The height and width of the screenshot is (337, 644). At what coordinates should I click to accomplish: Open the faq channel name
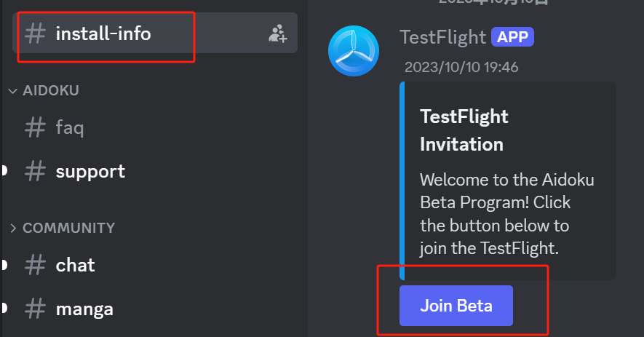click(x=70, y=127)
